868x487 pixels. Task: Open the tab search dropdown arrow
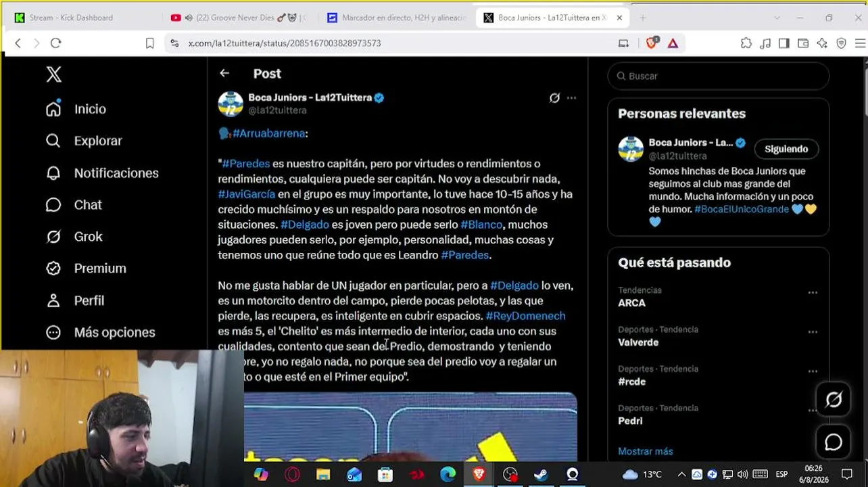pos(777,18)
